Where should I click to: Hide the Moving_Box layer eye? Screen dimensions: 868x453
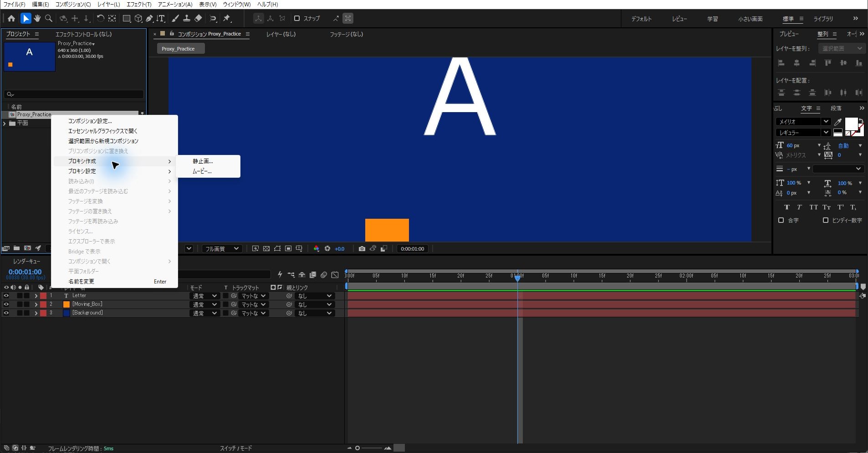pos(6,304)
